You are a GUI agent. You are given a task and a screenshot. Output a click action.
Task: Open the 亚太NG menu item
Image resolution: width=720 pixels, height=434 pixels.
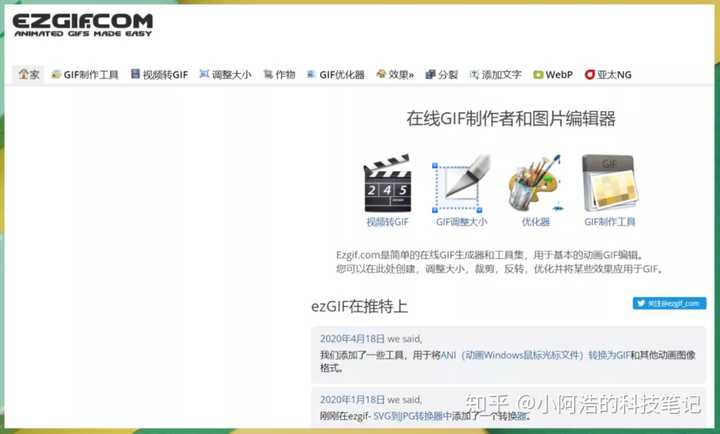click(x=608, y=74)
